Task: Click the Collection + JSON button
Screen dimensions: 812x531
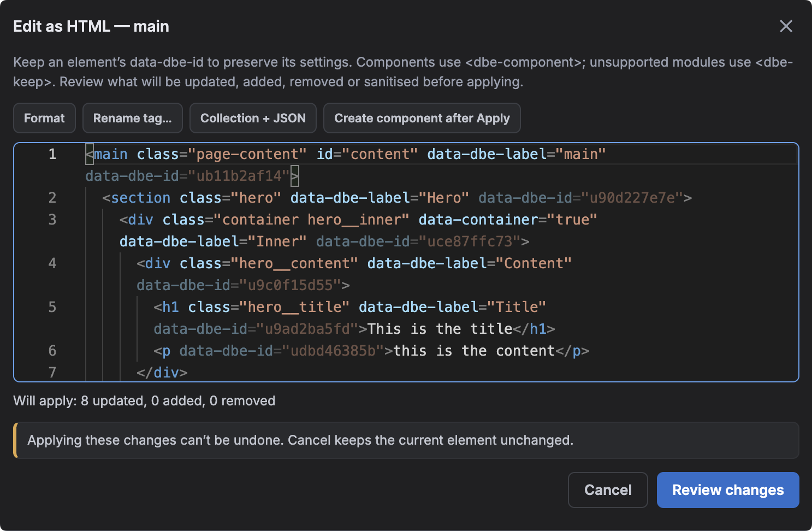Action: [253, 118]
